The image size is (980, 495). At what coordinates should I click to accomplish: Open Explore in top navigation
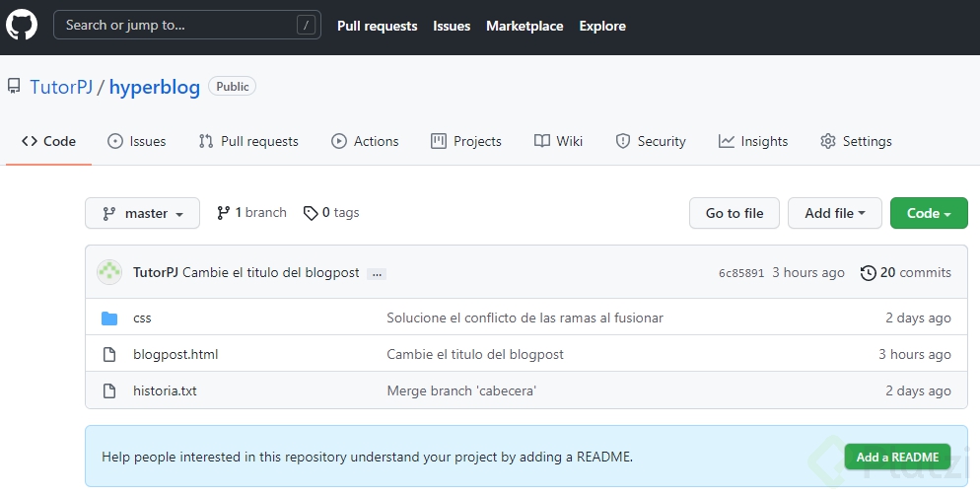tap(602, 26)
